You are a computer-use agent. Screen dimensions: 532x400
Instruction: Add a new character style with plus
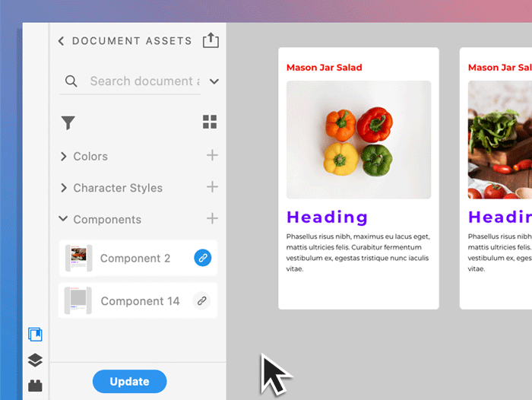pyautogui.click(x=212, y=187)
